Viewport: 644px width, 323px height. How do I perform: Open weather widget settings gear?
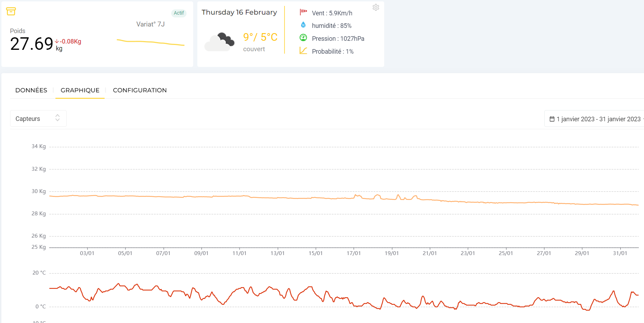tap(376, 7)
